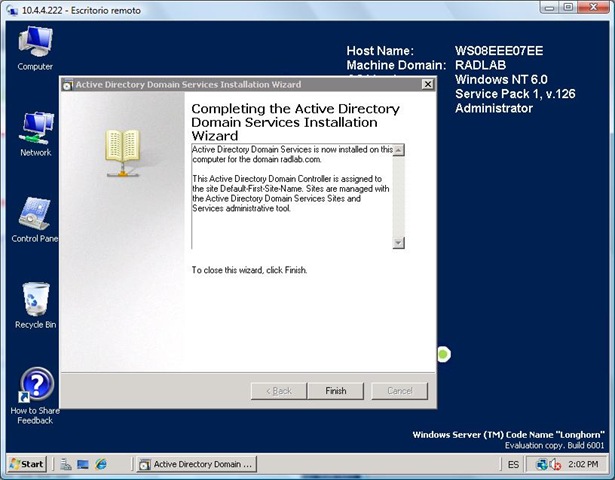This screenshot has width=615, height=480.
Task: Open the Recycle Bin
Action: tap(36, 302)
